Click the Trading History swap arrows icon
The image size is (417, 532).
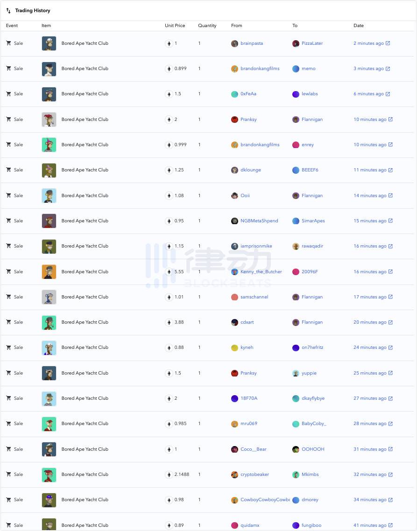click(x=8, y=11)
